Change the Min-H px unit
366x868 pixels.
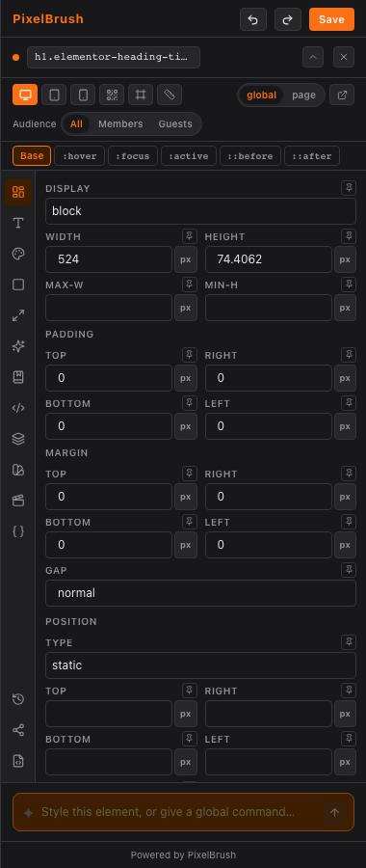(345, 308)
